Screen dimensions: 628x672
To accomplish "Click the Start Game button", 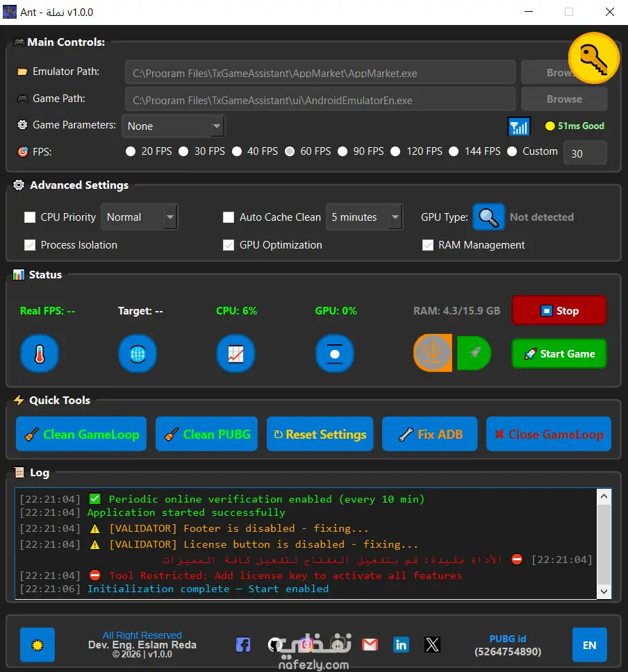I will [559, 353].
